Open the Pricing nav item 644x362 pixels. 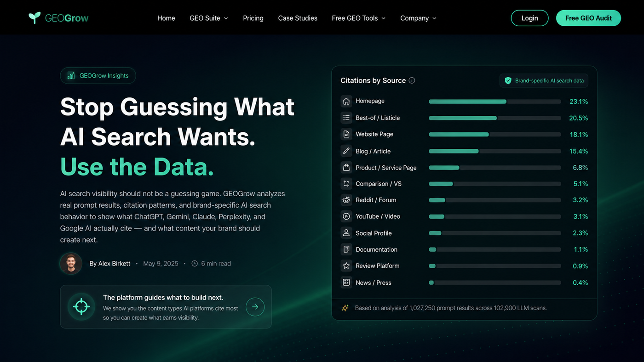pyautogui.click(x=253, y=18)
